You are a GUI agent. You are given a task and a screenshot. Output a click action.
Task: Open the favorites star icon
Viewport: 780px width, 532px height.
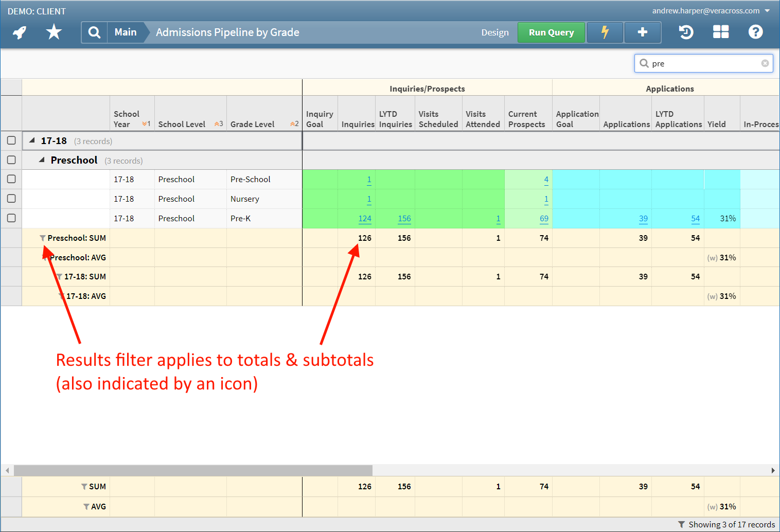(54, 32)
